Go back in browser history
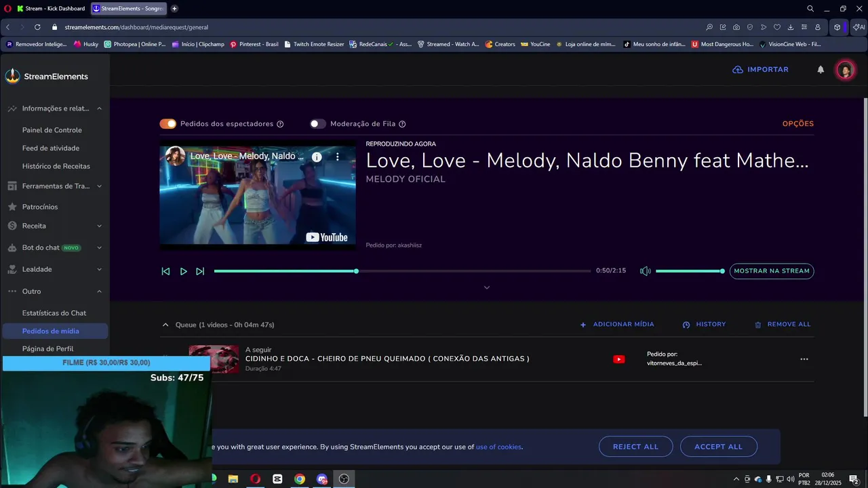This screenshot has height=488, width=868. tap(7, 27)
